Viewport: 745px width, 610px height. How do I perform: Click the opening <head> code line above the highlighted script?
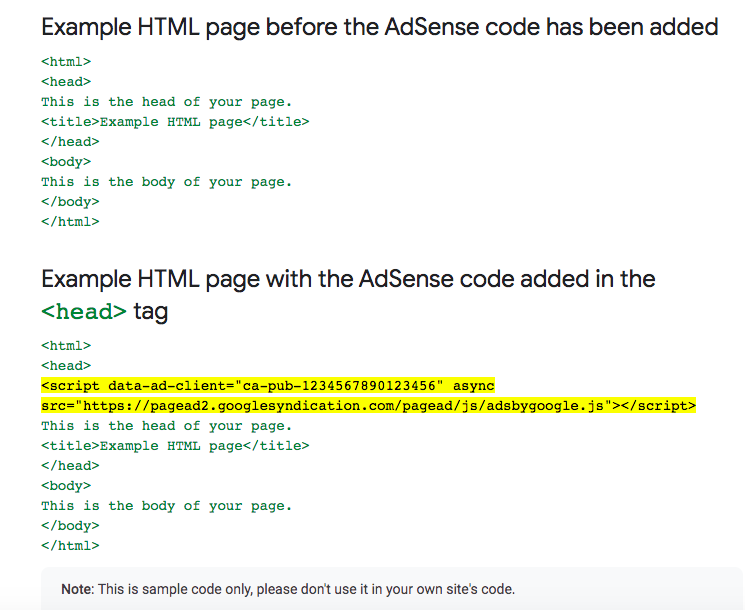(66, 365)
